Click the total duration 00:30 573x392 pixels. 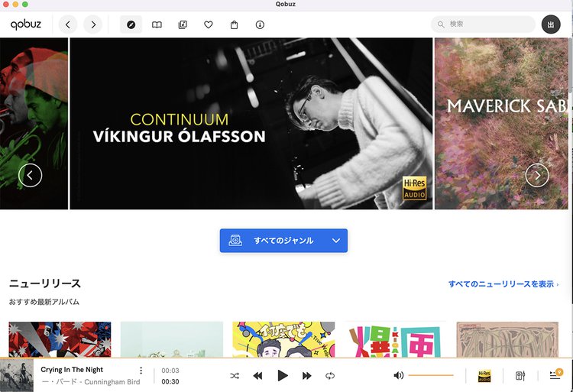[x=170, y=381]
